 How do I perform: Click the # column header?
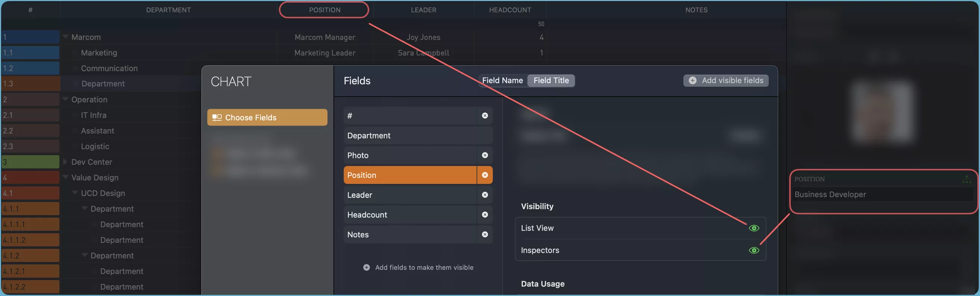click(x=31, y=10)
